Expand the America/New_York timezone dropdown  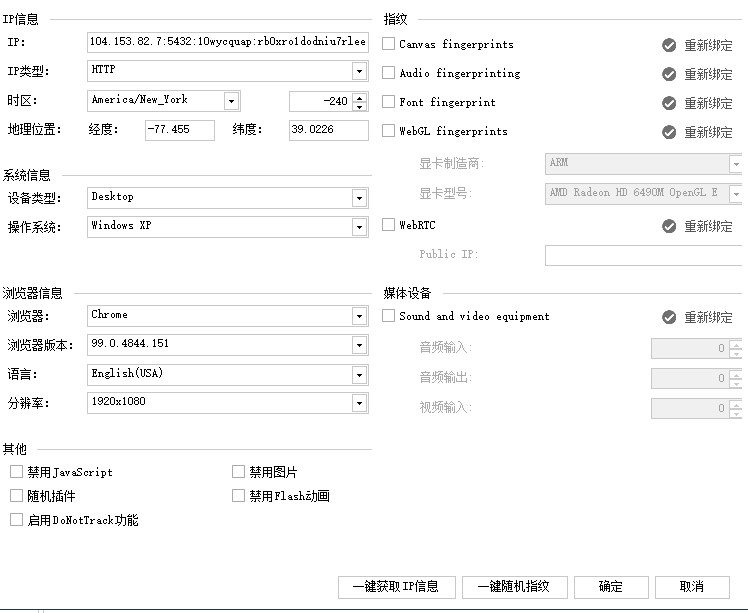(231, 101)
